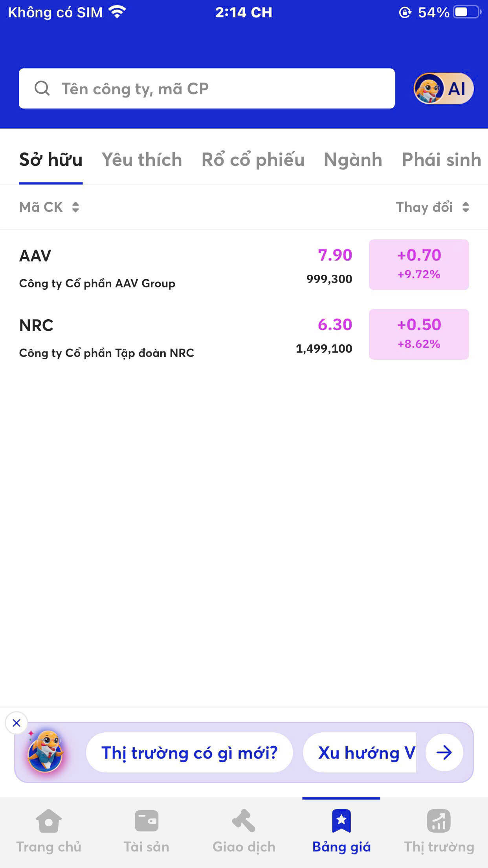Focus the company name search field
488x868 pixels.
(x=220, y=88)
